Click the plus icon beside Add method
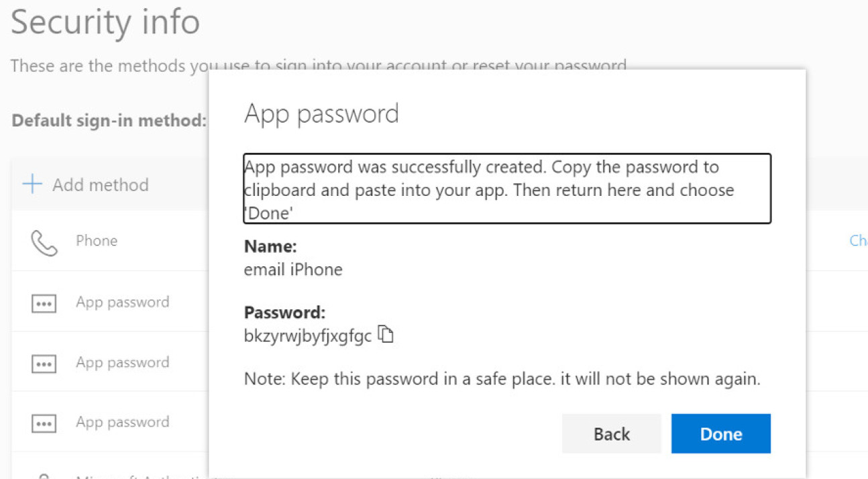 (32, 184)
